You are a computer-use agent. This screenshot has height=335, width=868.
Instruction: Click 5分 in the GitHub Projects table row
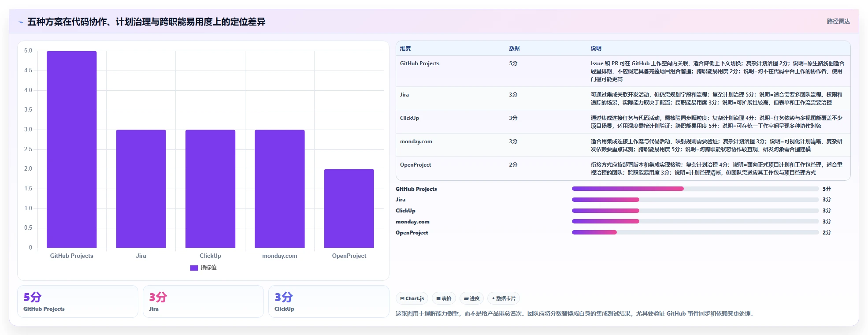point(513,63)
